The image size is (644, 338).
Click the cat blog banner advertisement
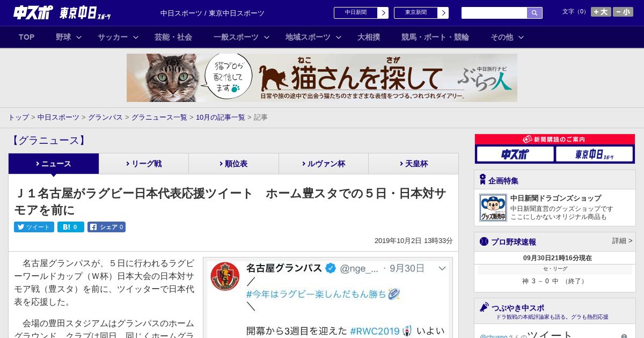pyautogui.click(x=322, y=78)
